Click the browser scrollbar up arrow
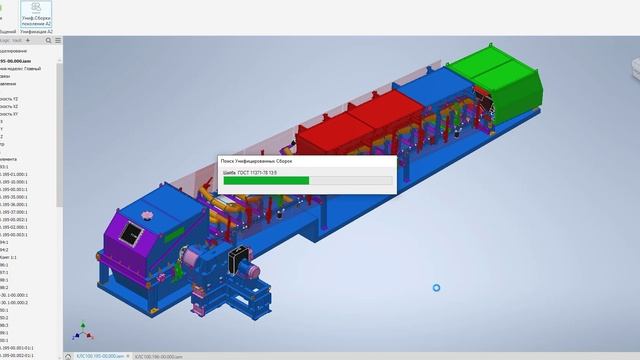The height and width of the screenshot is (360, 640). point(60,60)
